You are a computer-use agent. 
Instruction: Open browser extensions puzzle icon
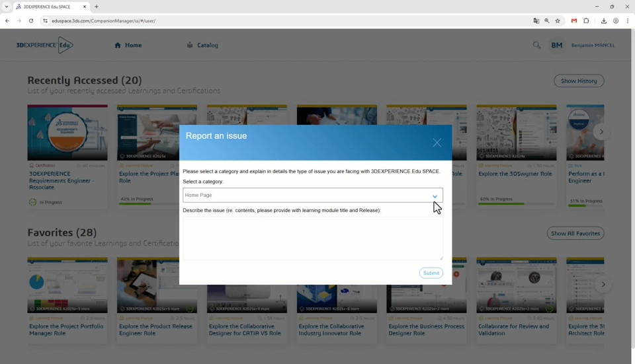click(586, 20)
